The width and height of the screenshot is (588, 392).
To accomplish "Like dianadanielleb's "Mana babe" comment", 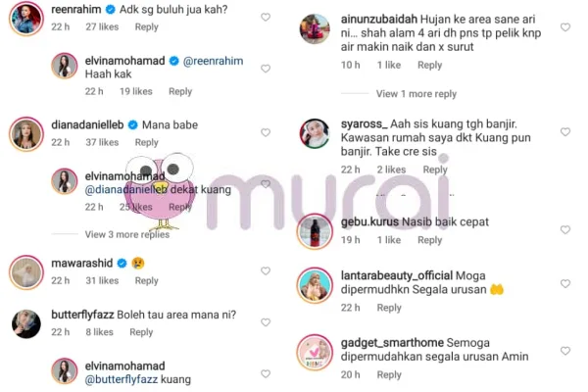I will (x=266, y=132).
